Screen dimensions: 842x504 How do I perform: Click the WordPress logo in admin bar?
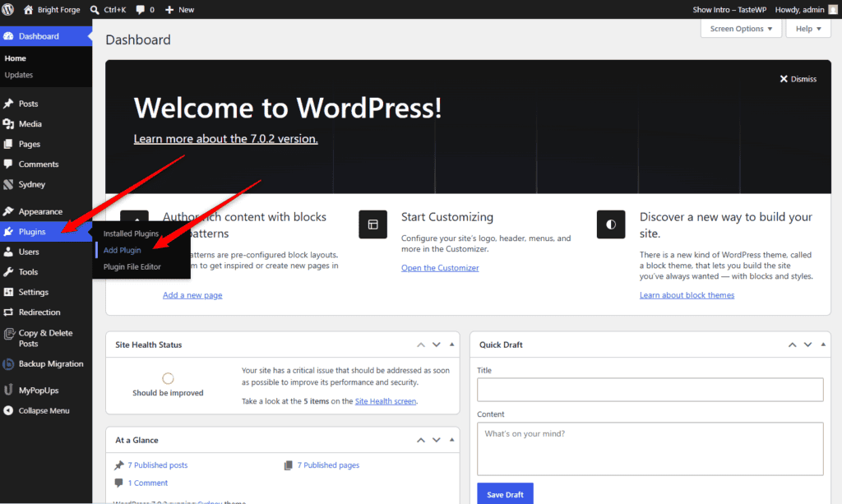(x=8, y=10)
